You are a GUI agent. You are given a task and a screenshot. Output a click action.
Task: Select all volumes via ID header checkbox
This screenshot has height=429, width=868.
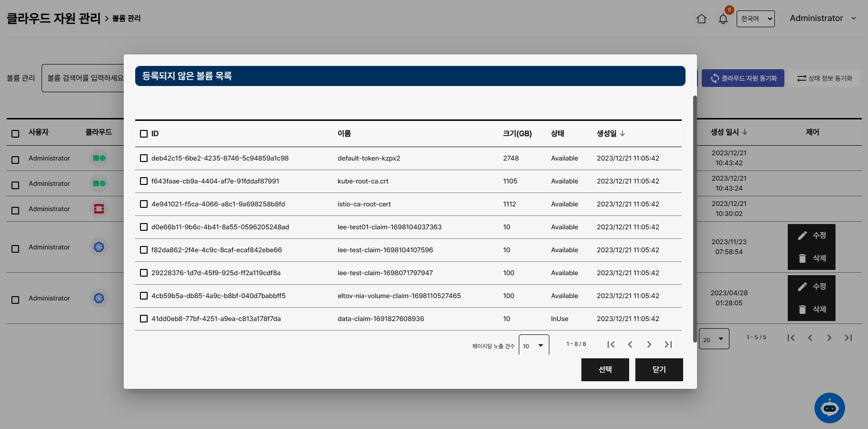coord(144,134)
